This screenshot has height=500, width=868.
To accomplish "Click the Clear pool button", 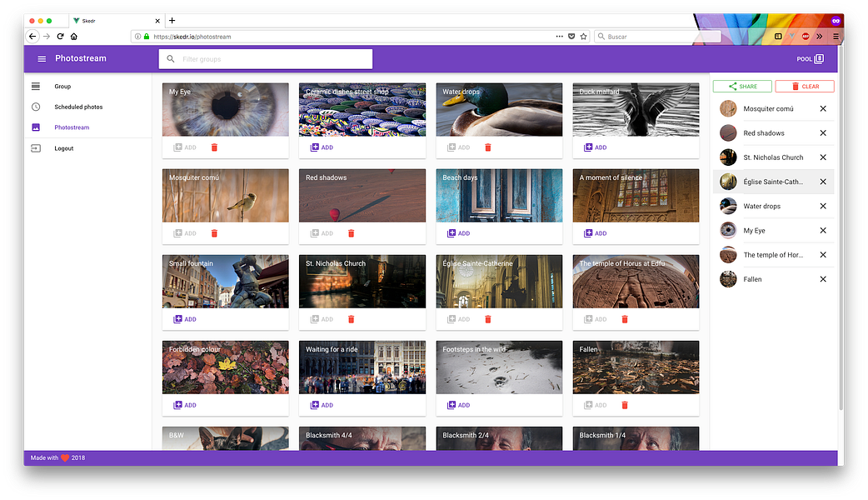I will click(x=805, y=87).
